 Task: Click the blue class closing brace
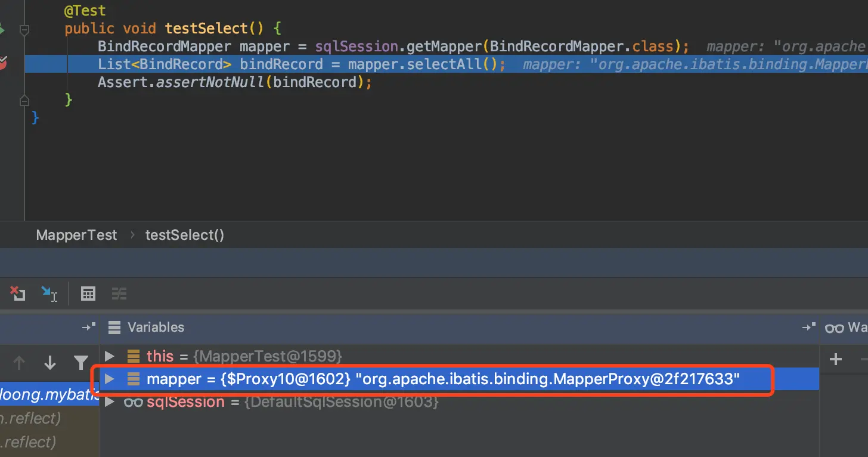point(35,117)
